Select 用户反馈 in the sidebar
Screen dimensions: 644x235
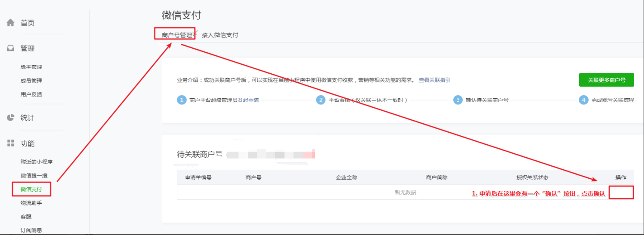click(x=31, y=94)
